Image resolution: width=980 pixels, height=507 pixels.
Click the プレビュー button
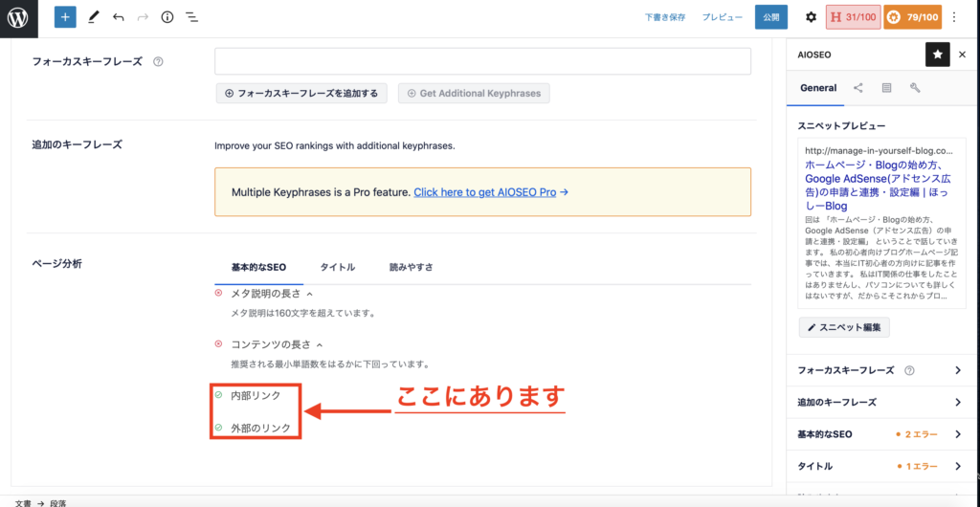722,17
